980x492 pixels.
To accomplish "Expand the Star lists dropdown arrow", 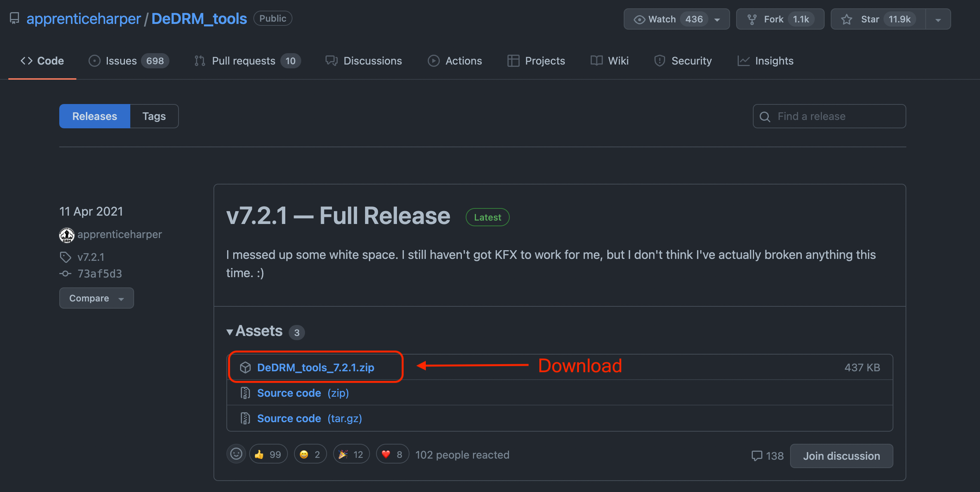I will pyautogui.click(x=938, y=19).
